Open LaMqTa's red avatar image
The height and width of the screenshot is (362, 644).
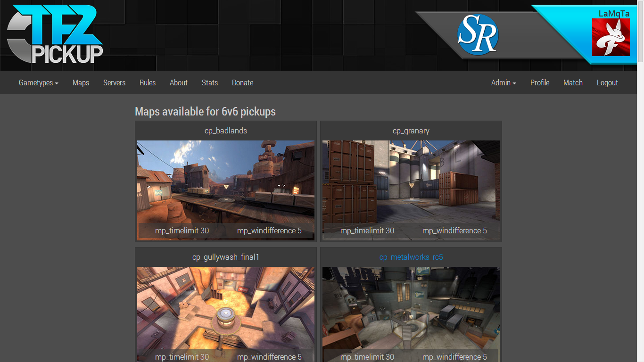[x=611, y=37]
